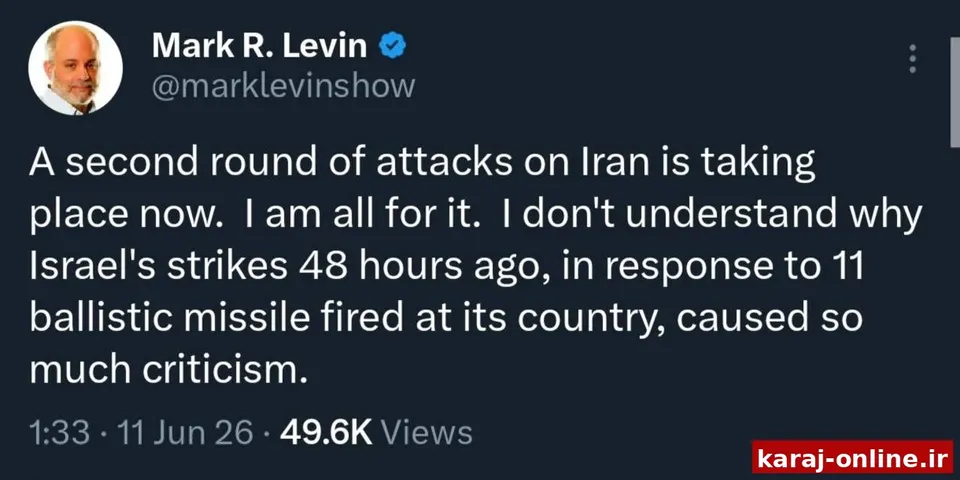Open Mark R. Levin's profile picture
960x480 pixels.
click(75, 67)
